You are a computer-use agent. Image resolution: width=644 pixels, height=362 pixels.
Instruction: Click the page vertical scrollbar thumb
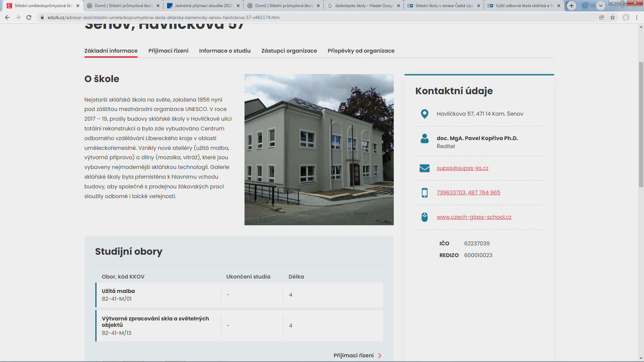click(641, 124)
